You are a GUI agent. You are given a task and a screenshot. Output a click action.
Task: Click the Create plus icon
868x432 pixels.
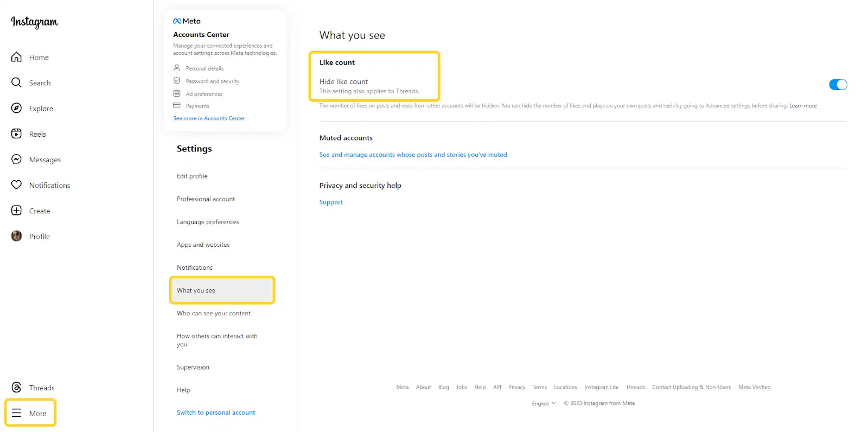pos(16,210)
